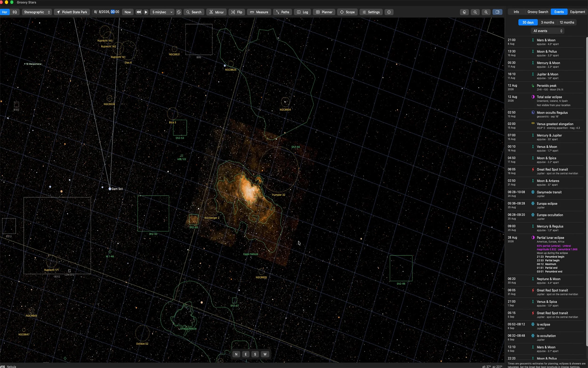Select the date and time field
The width and height of the screenshot is (588, 368).
tap(107, 12)
